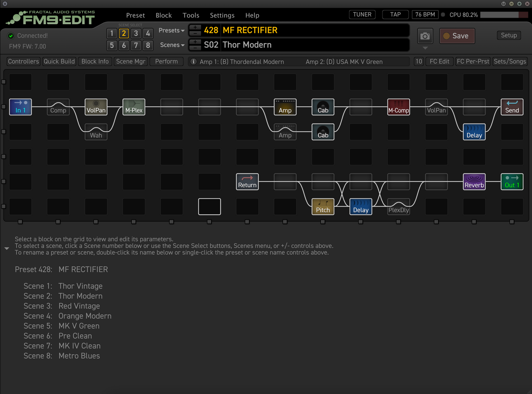The image size is (532, 394).
Task: Open Setup
Action: point(509,35)
